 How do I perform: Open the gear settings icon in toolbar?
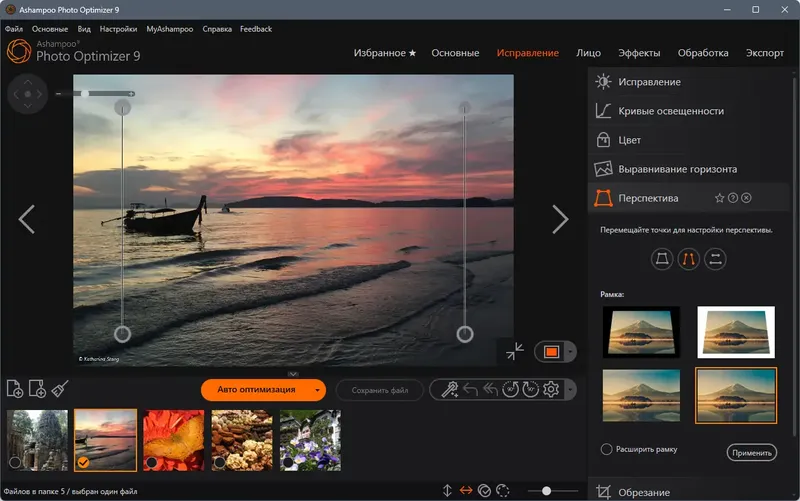tap(551, 390)
